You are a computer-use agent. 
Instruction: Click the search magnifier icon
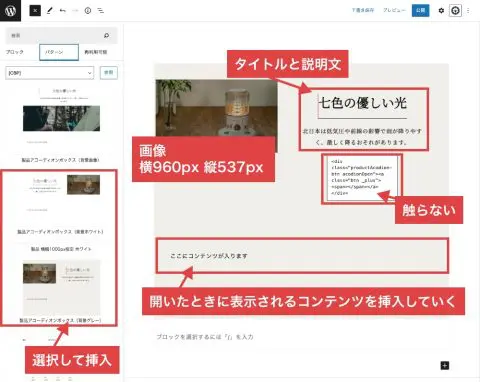(x=106, y=35)
